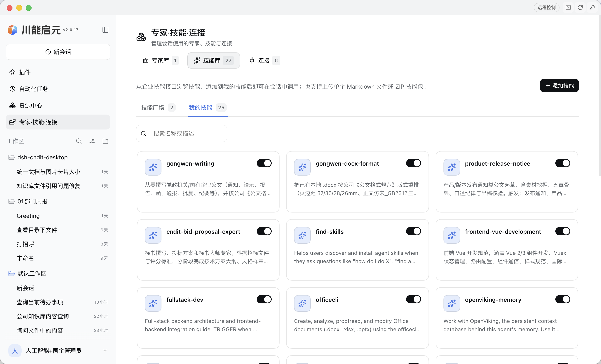Click the product-release-notice skill icon
The height and width of the screenshot is (364, 601).
point(452,167)
